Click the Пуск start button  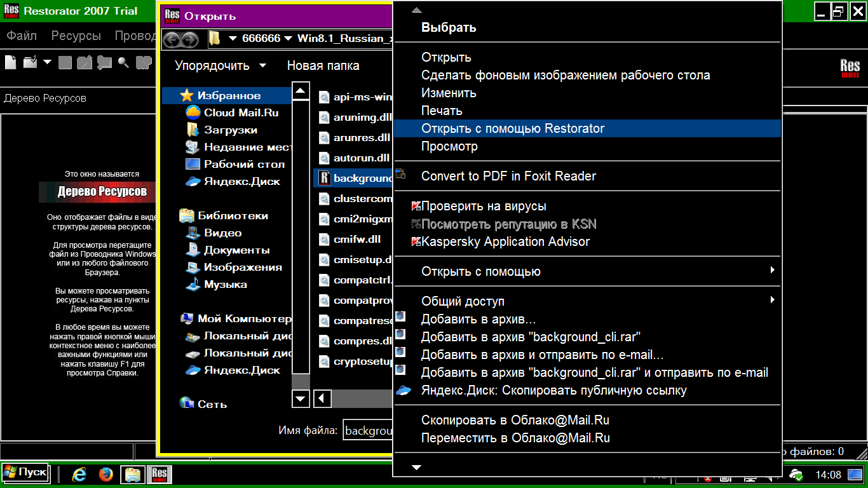click(x=25, y=473)
